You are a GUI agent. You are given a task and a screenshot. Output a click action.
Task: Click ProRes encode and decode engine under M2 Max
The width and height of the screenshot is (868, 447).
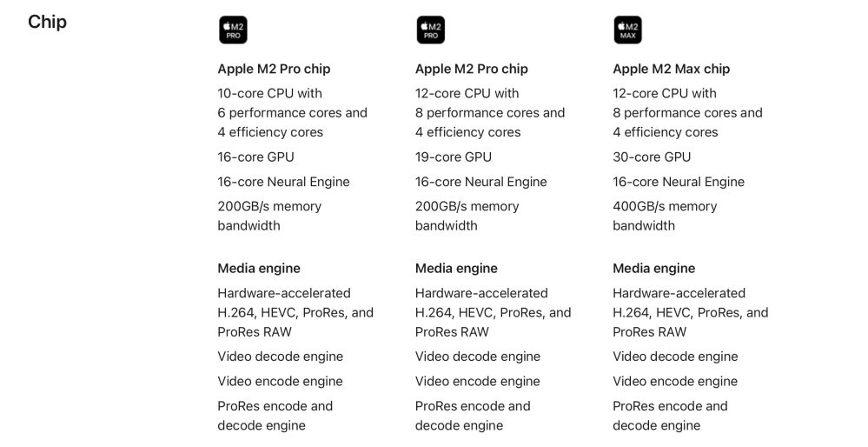point(671,416)
